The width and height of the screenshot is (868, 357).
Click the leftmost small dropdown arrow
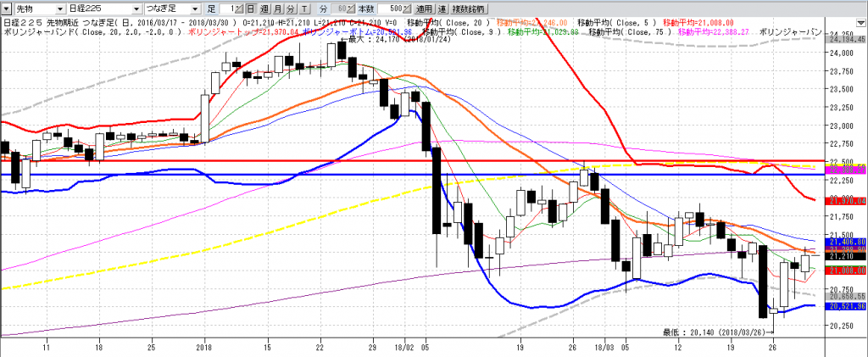6,8
